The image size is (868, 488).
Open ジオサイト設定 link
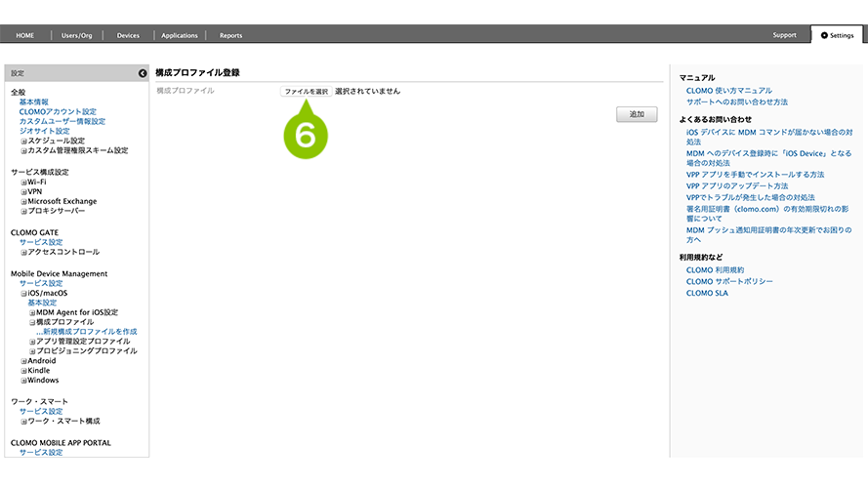(44, 131)
